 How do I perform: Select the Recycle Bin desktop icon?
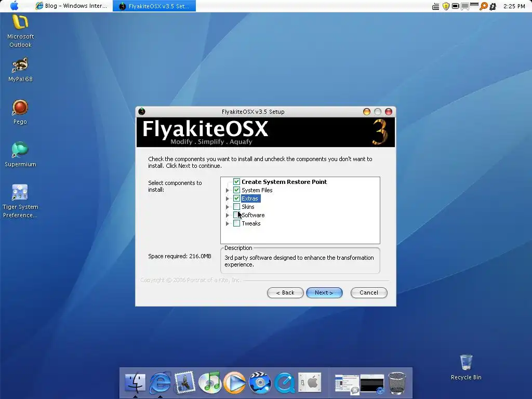[466, 367]
